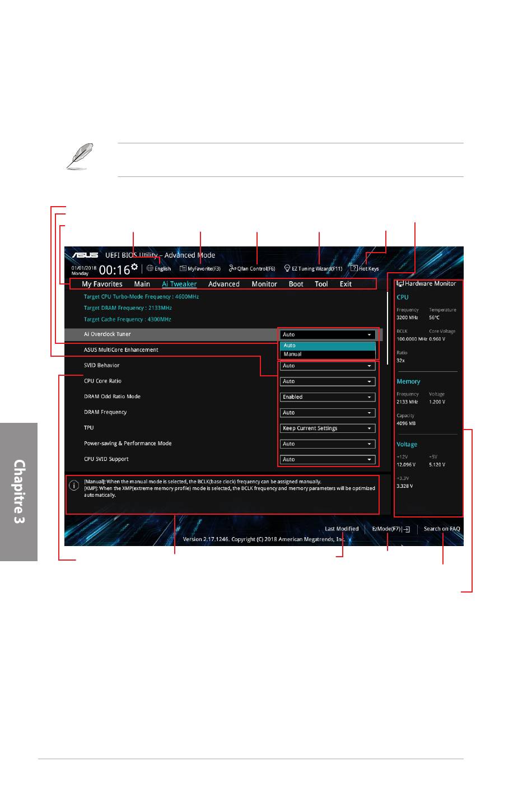Switch to EzMode(F7)
The height and width of the screenshot is (802, 532).
coord(391,529)
